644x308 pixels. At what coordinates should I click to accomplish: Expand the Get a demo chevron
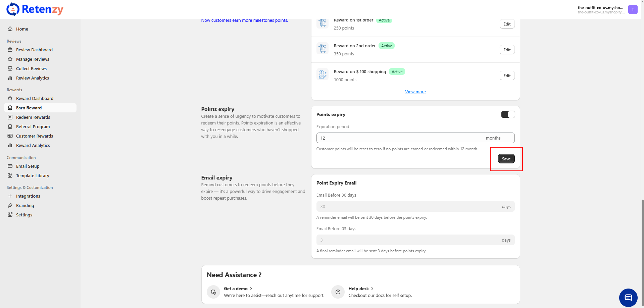pos(251,289)
